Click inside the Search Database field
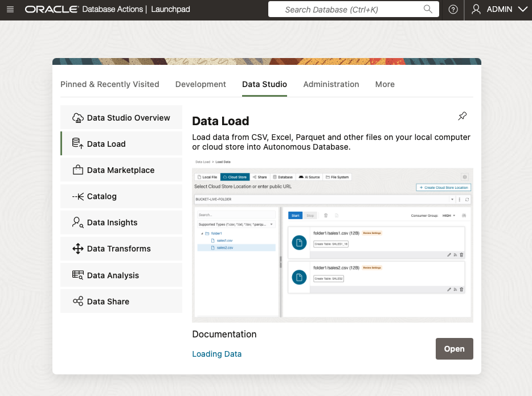The image size is (532, 396). click(x=347, y=10)
